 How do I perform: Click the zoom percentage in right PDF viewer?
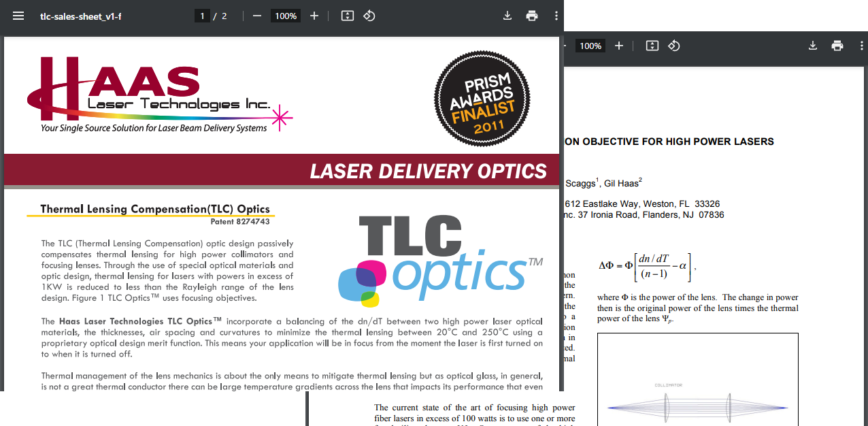590,46
